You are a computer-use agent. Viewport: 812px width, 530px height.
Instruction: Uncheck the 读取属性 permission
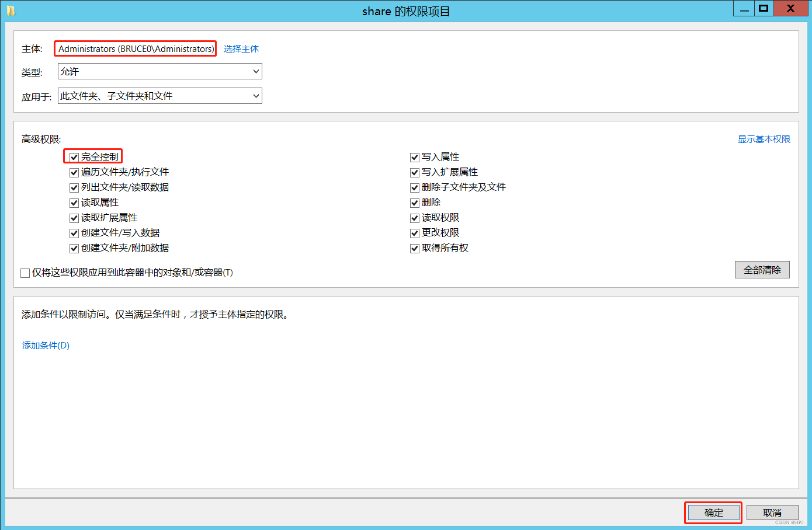74,203
